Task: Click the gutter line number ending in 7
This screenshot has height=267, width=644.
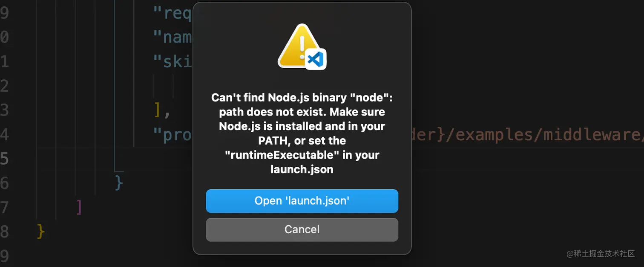Action: pyautogui.click(x=4, y=208)
